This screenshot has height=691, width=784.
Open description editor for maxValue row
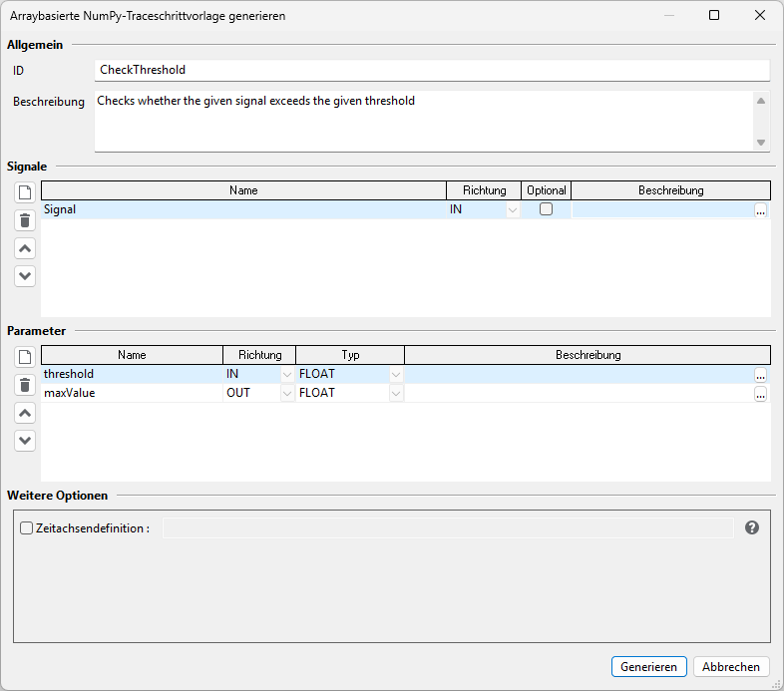click(x=760, y=394)
